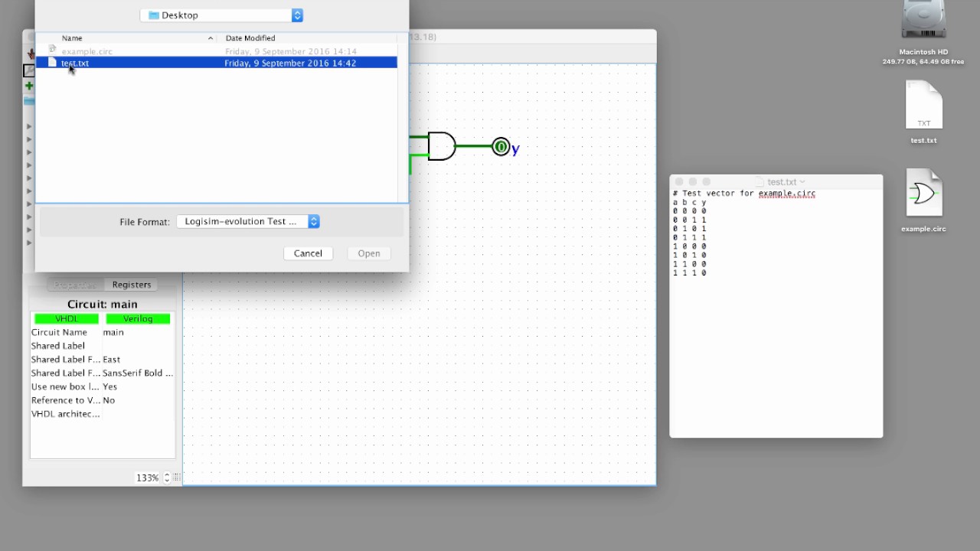Click the green plus add-circuit icon
980x551 pixels.
point(29,86)
